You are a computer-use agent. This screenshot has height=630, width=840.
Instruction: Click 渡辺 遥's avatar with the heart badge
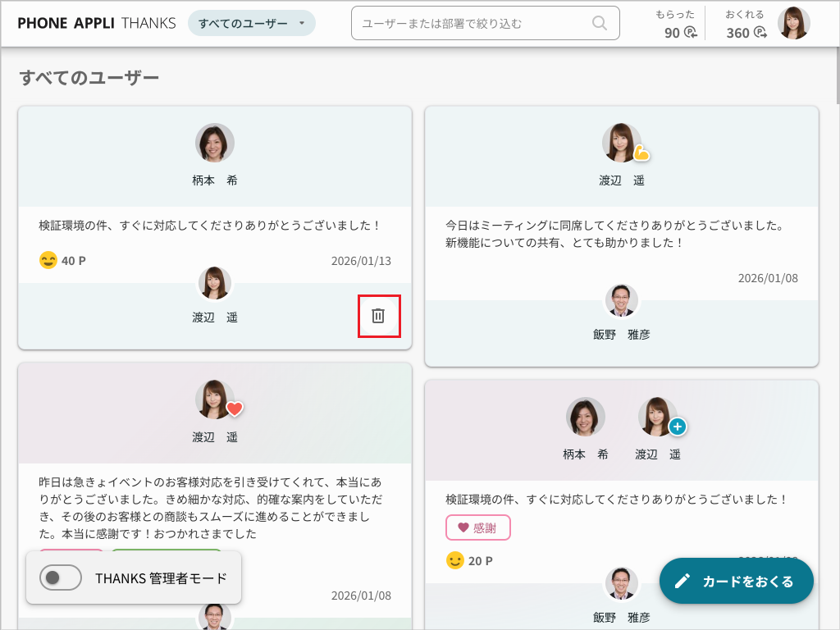(x=215, y=399)
